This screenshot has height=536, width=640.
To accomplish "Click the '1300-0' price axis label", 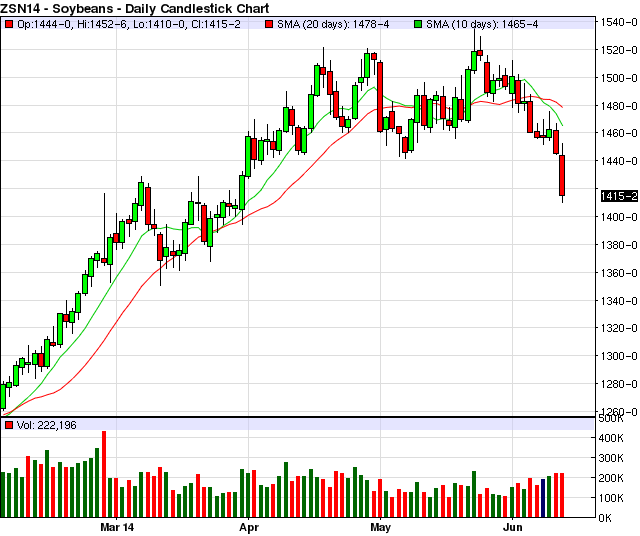I will [x=619, y=356].
